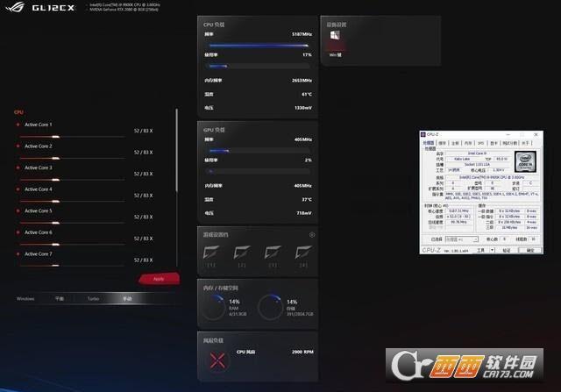This screenshot has width=561, height=392.
Task: Open the game profile settings gear
Action: (x=312, y=235)
